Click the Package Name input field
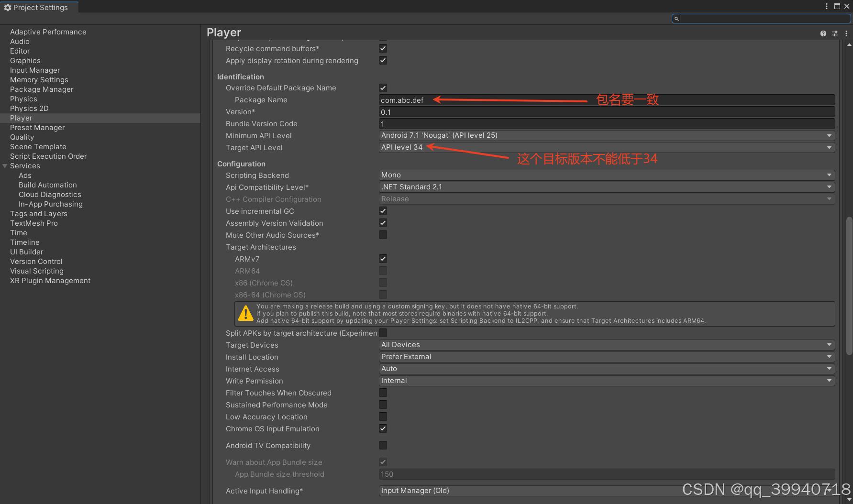Viewport: 853px width, 504px height. (607, 100)
